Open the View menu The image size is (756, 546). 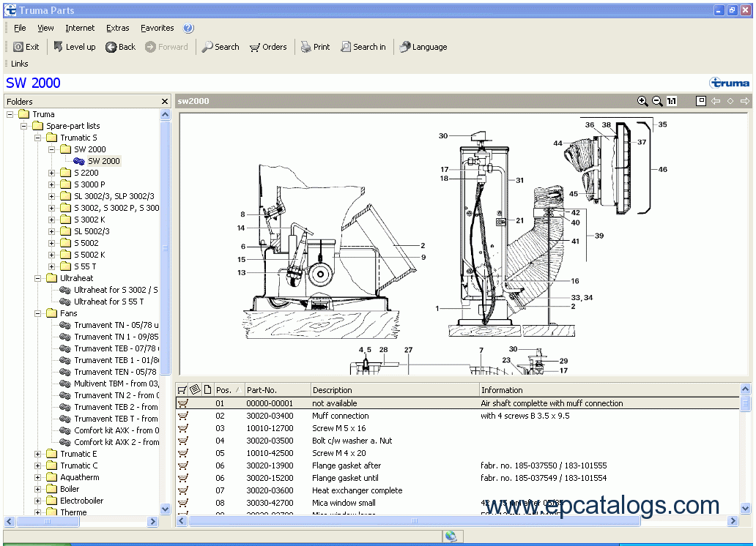coord(45,28)
